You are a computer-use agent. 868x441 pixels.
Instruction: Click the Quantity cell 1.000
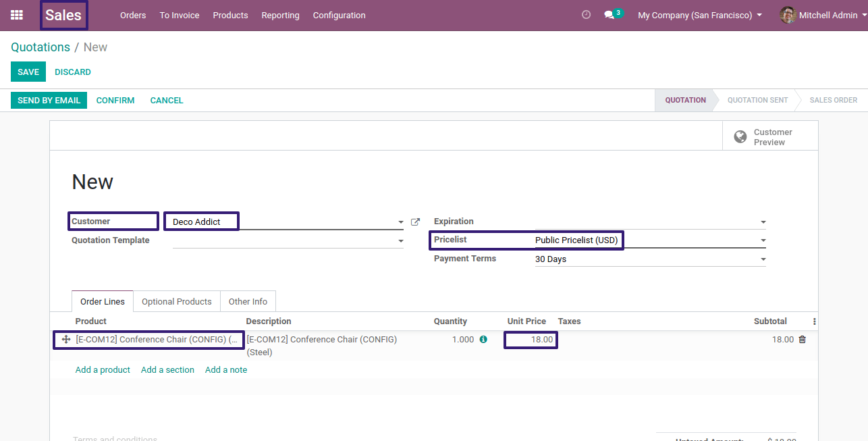[462, 340]
